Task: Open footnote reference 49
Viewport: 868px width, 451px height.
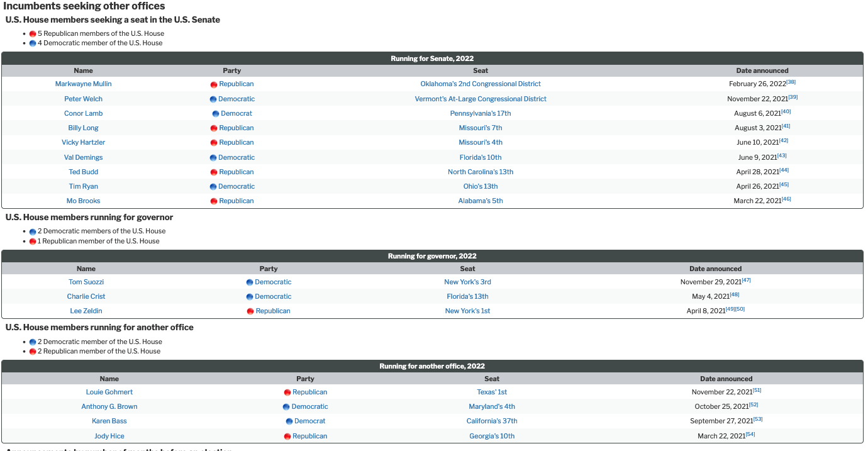Action: point(730,309)
